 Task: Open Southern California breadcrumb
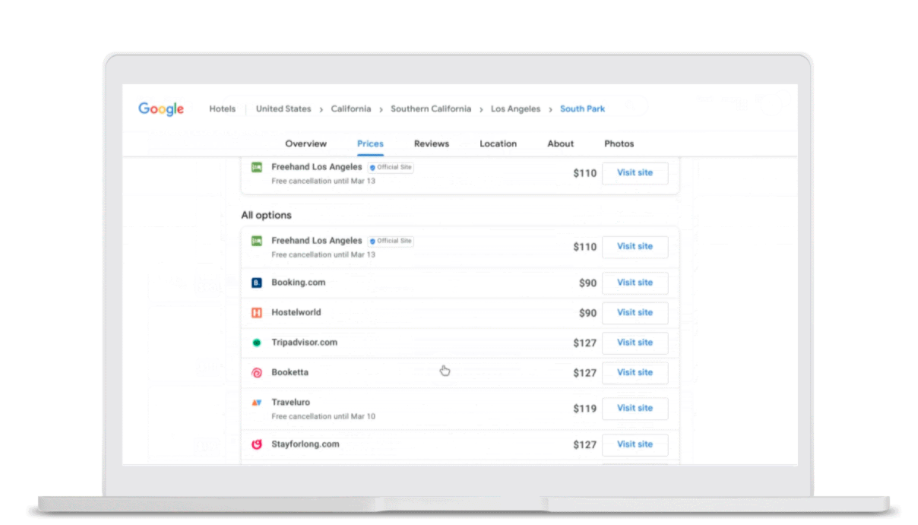pyautogui.click(x=431, y=109)
